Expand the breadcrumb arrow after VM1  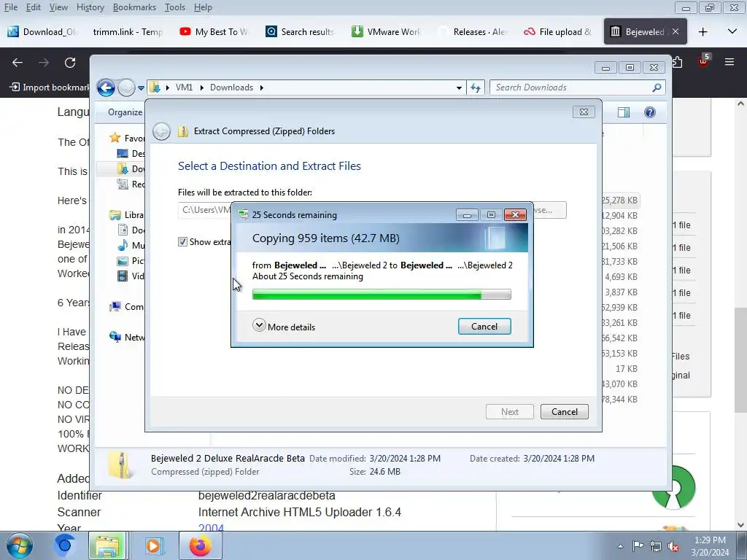tap(201, 87)
